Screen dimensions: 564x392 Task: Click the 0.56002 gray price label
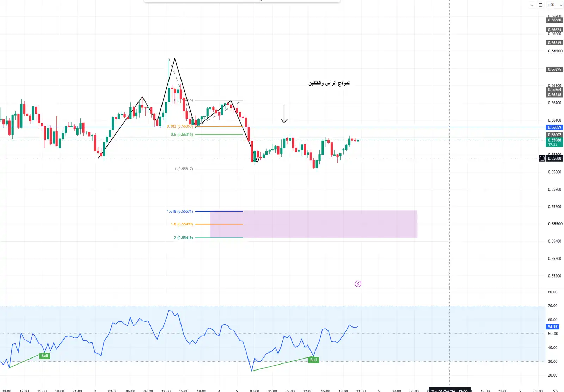554,135
